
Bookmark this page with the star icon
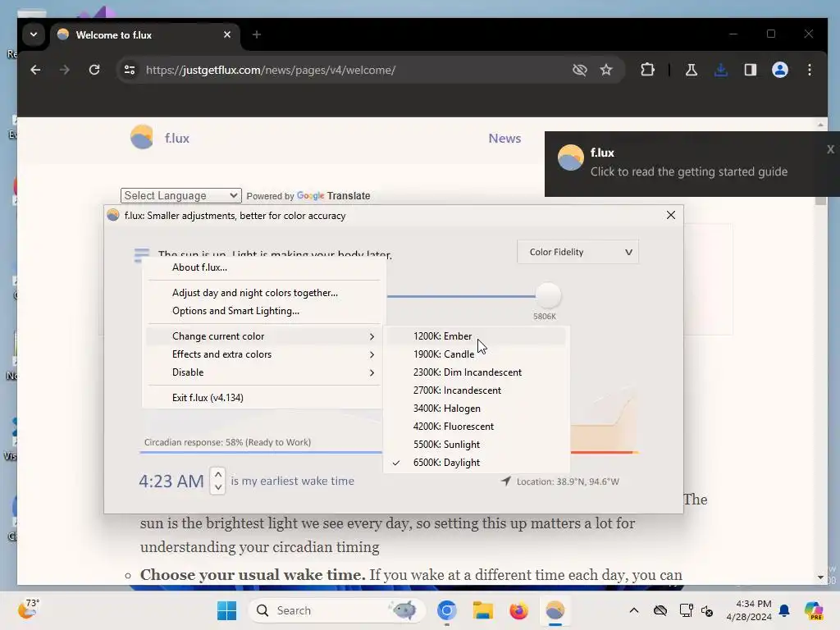coord(606,70)
